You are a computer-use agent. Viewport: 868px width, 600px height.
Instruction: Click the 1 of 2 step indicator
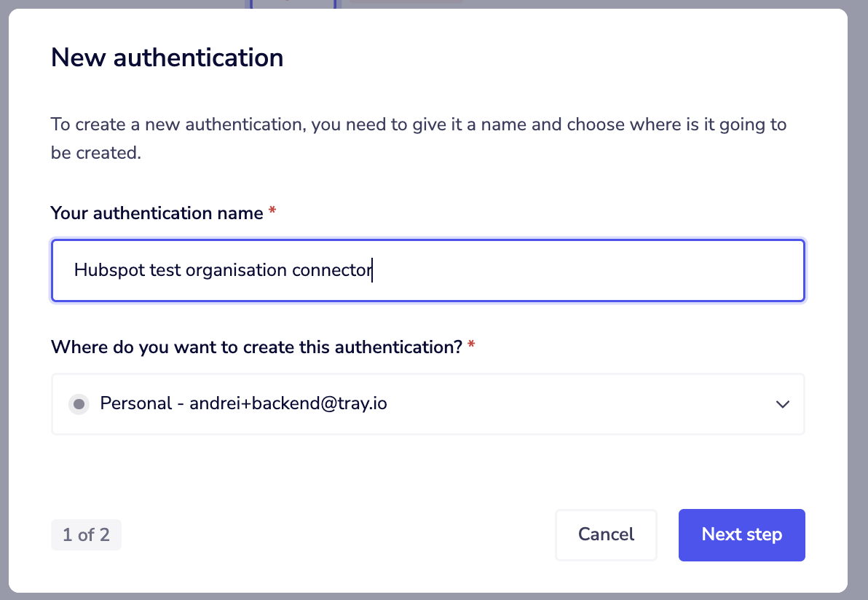click(x=86, y=534)
